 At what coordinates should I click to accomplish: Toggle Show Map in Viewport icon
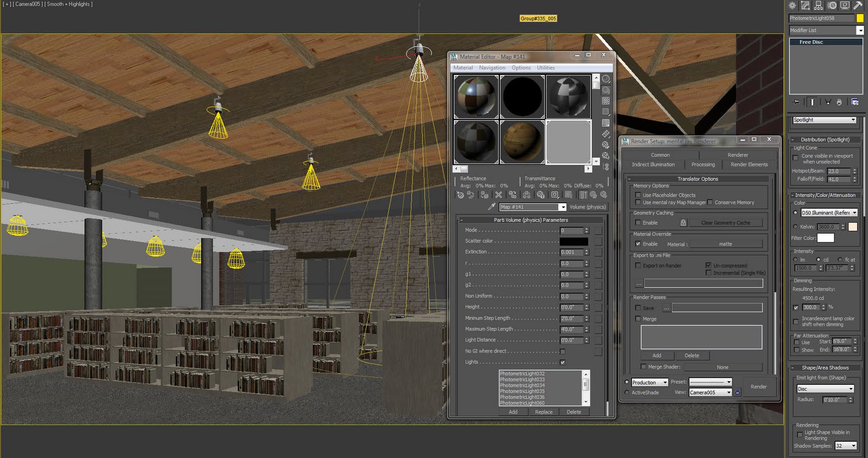point(568,195)
